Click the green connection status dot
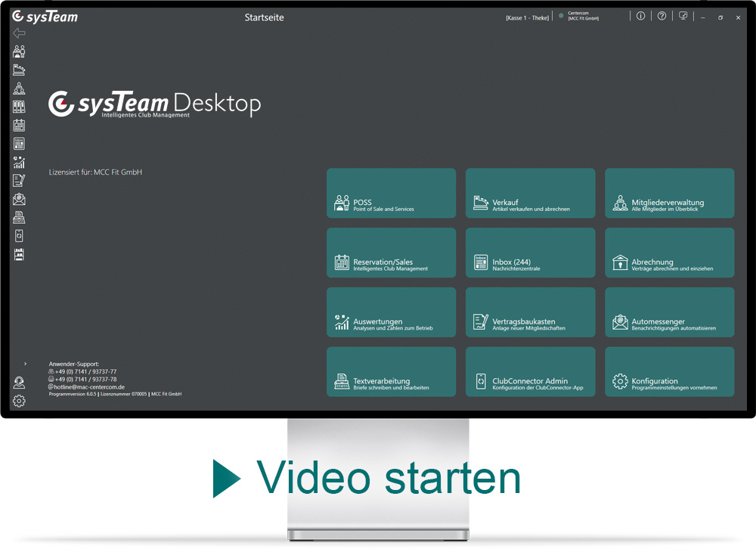The width and height of the screenshot is (756, 549). coord(561,15)
